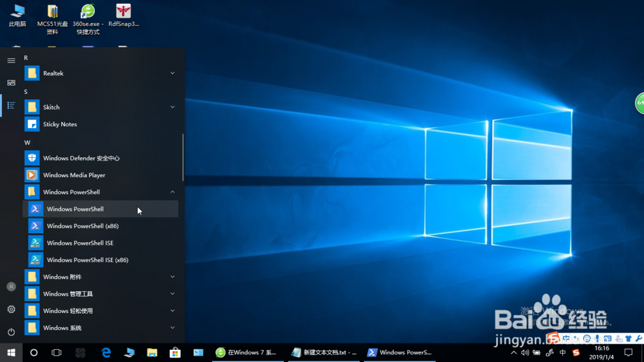Switch to 在Windows 7 系... browser task
This screenshot has height=362, width=644.
[248, 352]
